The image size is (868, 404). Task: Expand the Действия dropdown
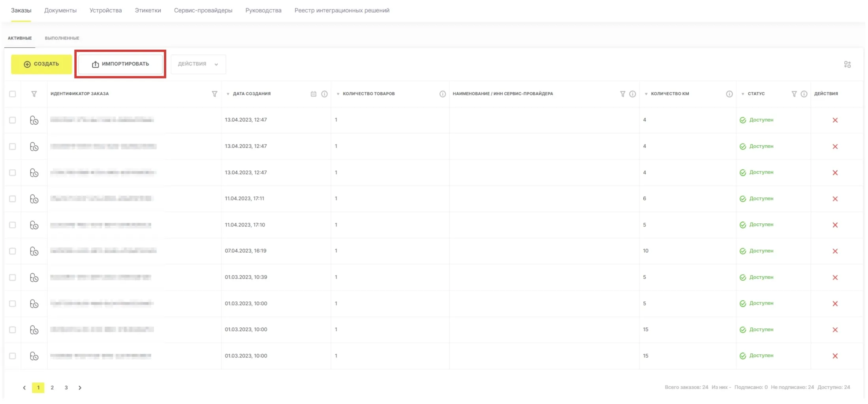coord(198,64)
